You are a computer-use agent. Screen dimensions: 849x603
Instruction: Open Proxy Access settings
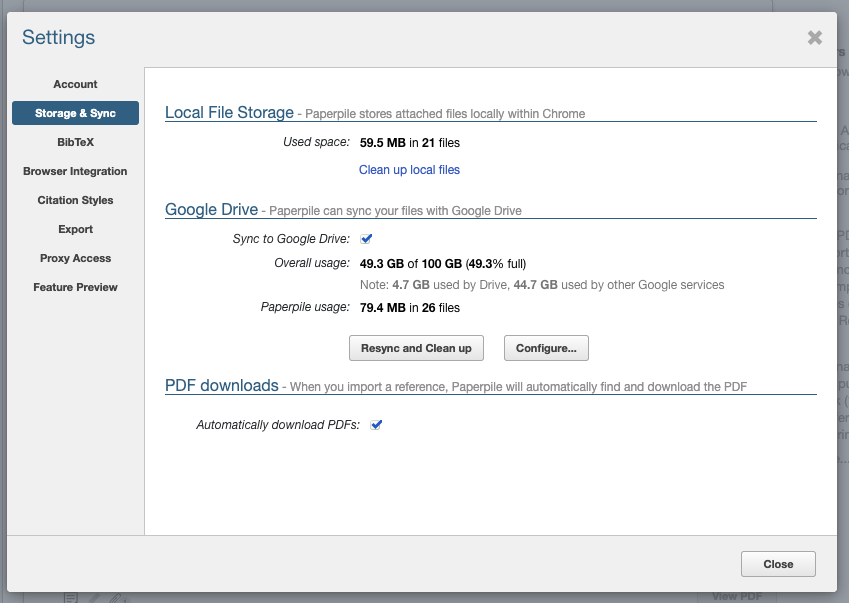click(x=75, y=258)
